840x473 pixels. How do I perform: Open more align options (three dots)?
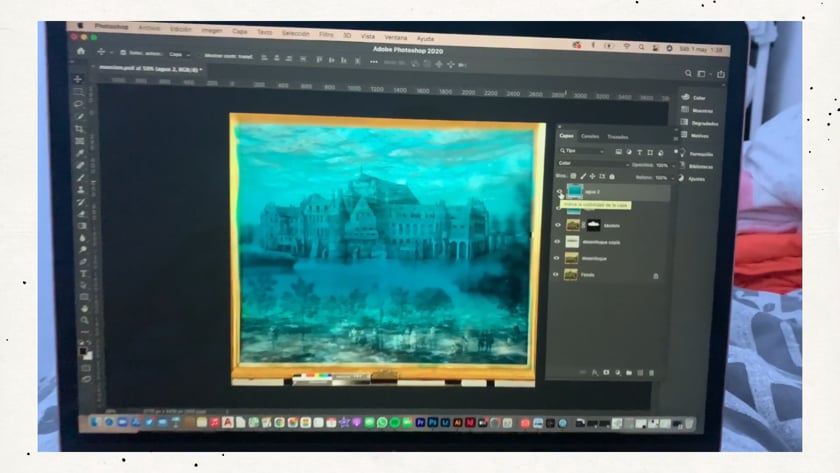[374, 62]
